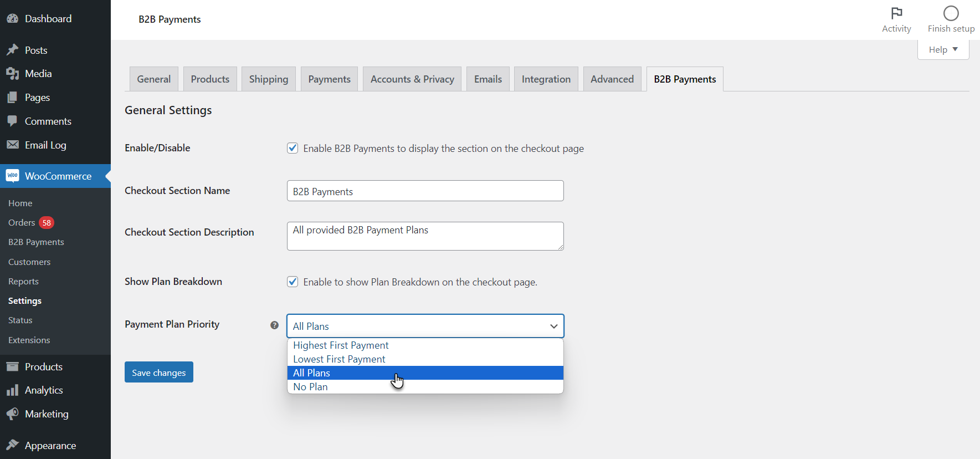Click the Posts pin icon
Viewport: 980px width, 459px height.
tap(12, 50)
